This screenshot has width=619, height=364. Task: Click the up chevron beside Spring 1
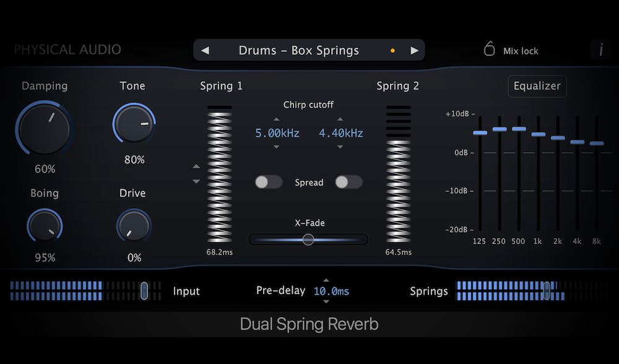pyautogui.click(x=196, y=166)
